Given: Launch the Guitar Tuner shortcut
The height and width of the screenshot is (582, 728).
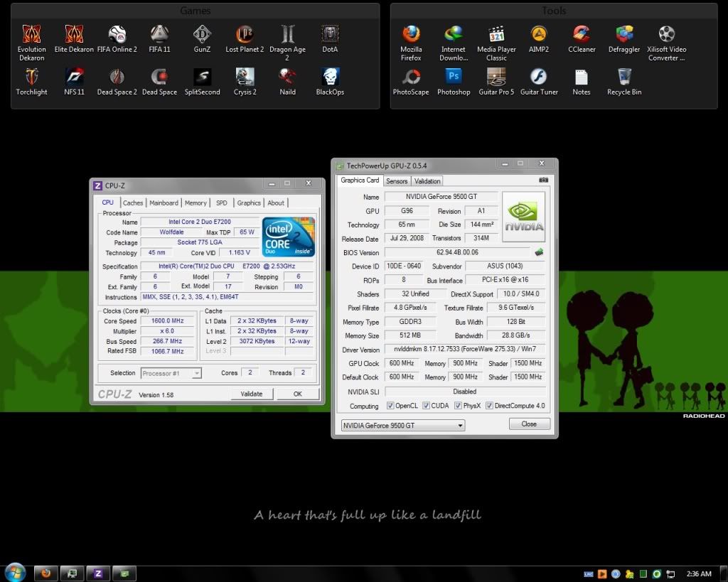Looking at the screenshot, I should pyautogui.click(x=539, y=82).
